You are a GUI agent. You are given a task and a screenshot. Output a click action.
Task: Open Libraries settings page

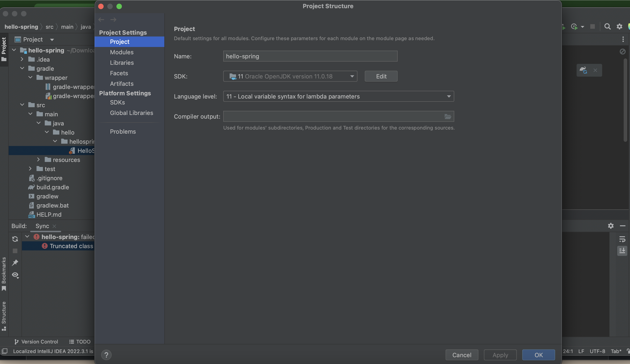(x=122, y=62)
